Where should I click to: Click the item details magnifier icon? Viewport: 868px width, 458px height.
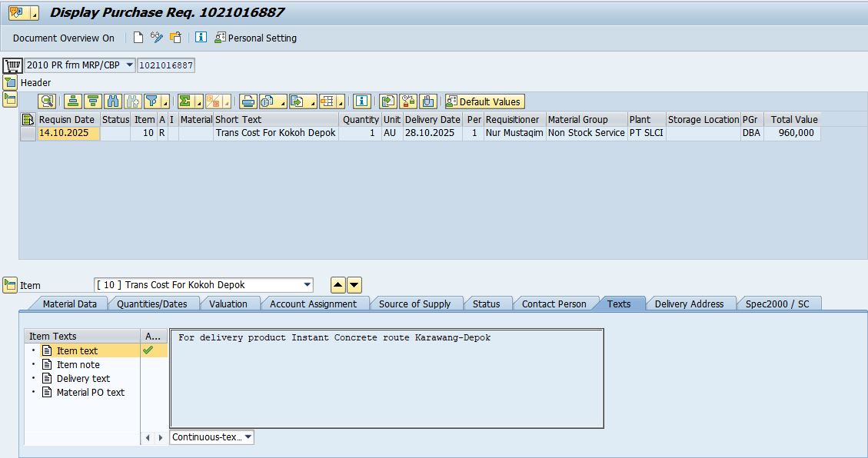48,101
